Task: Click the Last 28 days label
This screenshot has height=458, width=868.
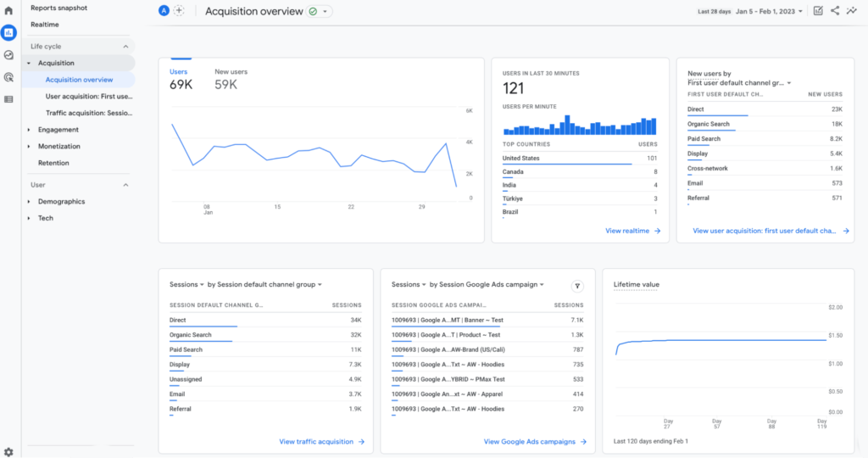Action: click(x=714, y=12)
